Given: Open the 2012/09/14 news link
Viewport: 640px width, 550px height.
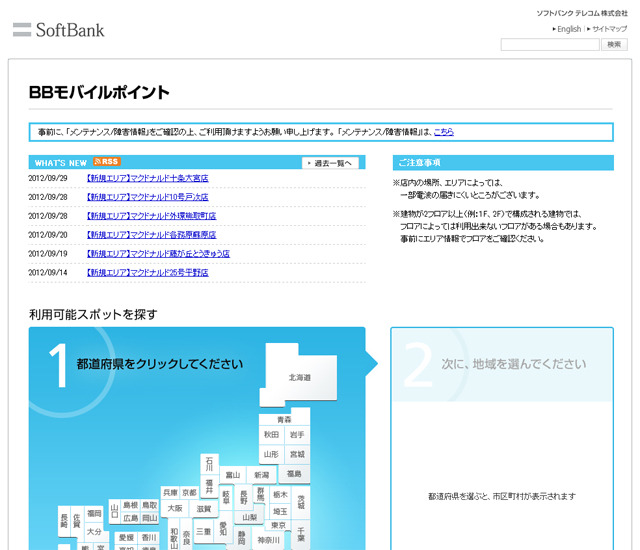Looking at the screenshot, I should click(147, 272).
